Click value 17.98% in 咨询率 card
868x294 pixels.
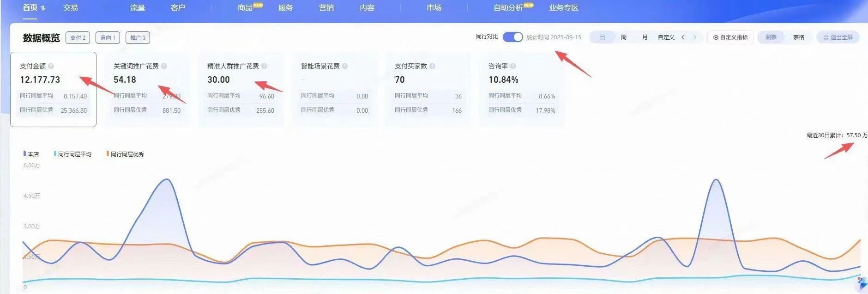[545, 110]
